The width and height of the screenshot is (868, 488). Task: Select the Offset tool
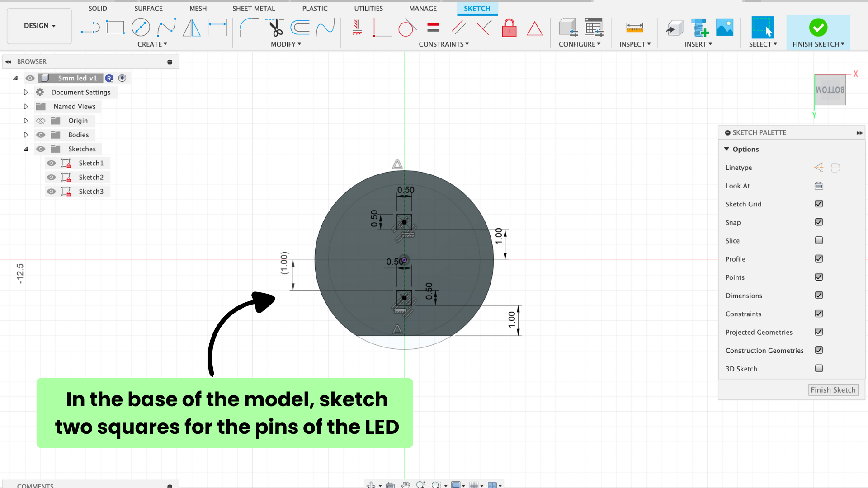coord(300,28)
